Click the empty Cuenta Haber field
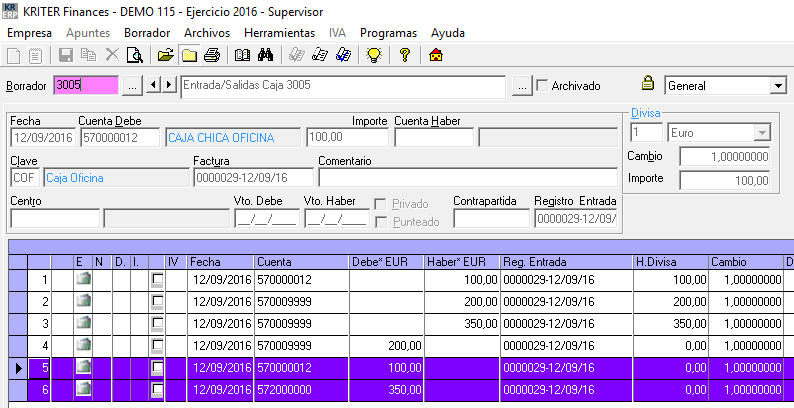This screenshot has height=408, width=794. click(434, 137)
